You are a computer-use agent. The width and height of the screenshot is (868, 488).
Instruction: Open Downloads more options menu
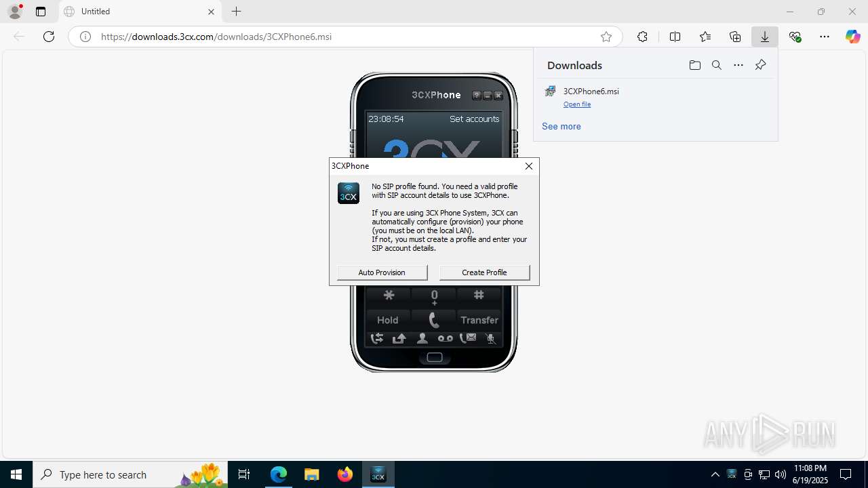click(738, 65)
